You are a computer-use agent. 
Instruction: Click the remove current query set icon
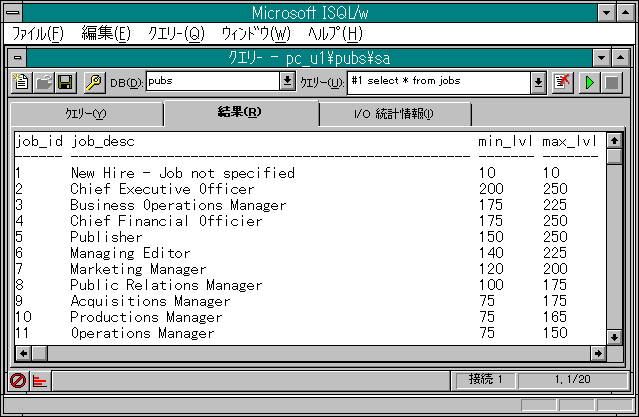563,83
